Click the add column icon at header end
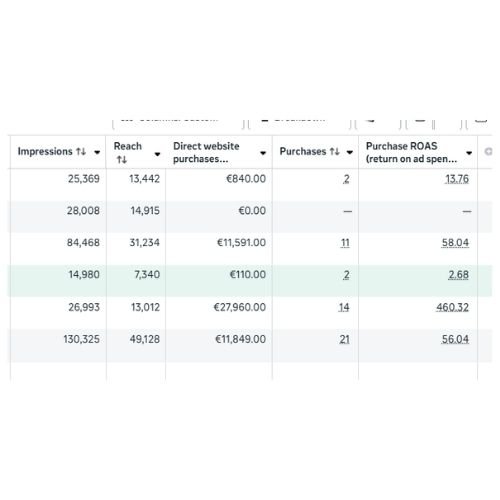Image resolution: width=500 pixels, height=500 pixels. pyautogui.click(x=488, y=152)
